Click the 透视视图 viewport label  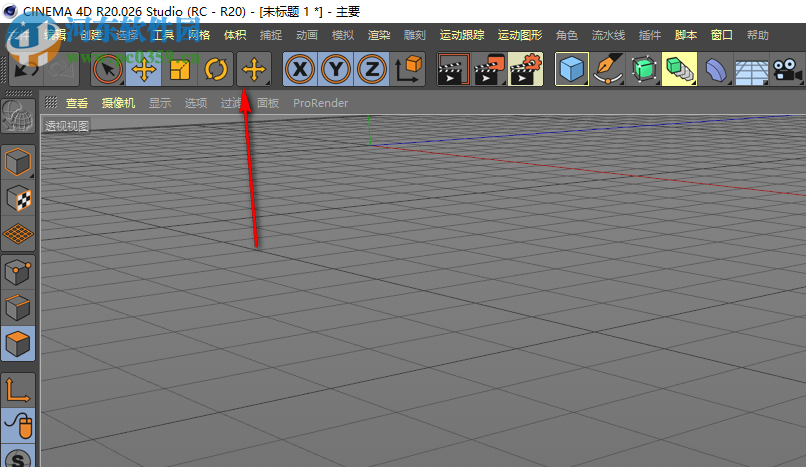point(66,125)
